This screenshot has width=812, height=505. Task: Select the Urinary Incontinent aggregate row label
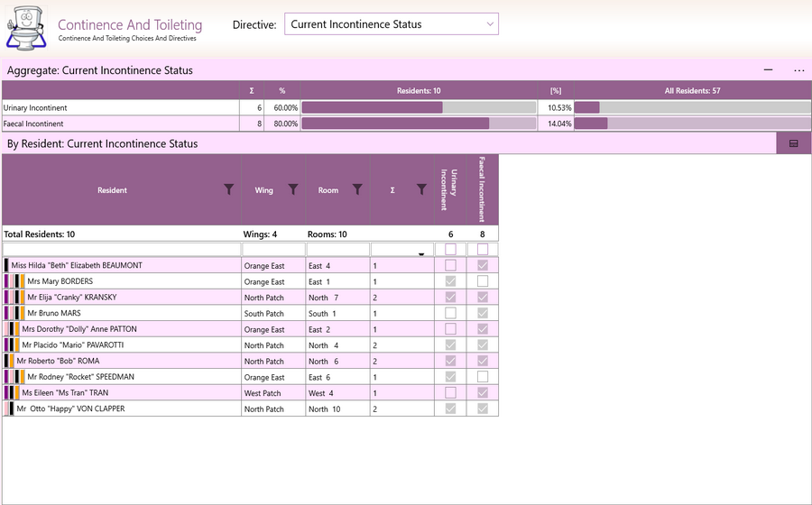[35, 107]
